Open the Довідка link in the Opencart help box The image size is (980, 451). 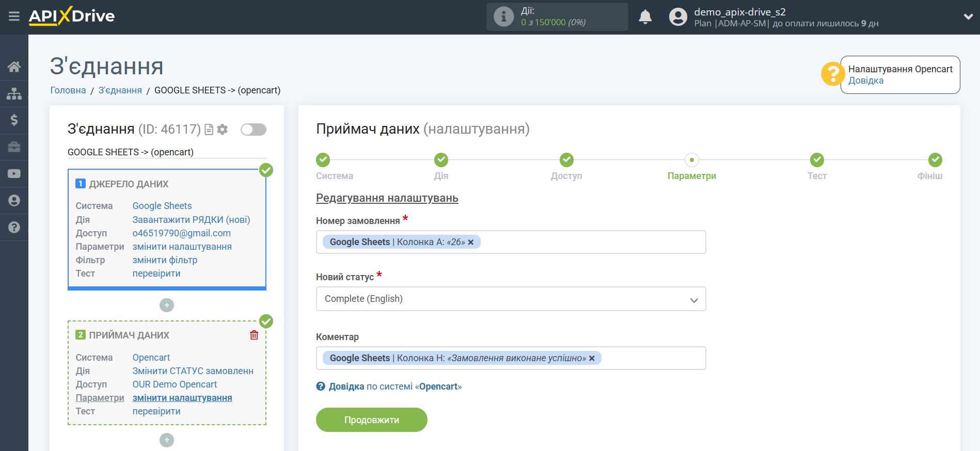tap(866, 80)
